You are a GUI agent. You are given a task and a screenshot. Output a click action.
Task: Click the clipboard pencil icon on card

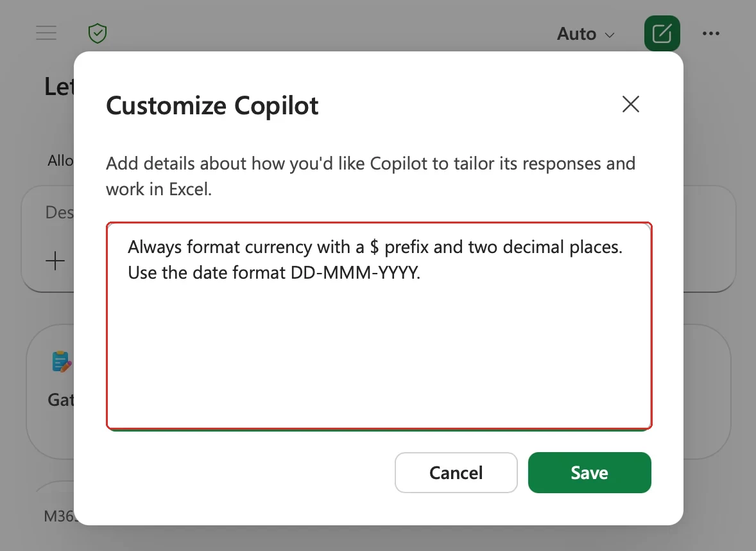tap(62, 362)
